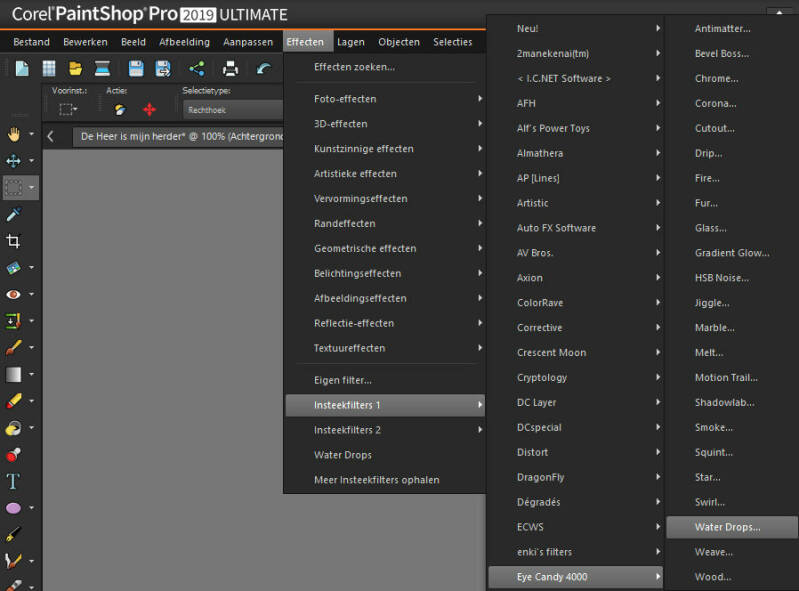Select the Selection rectangle tool

point(13,187)
